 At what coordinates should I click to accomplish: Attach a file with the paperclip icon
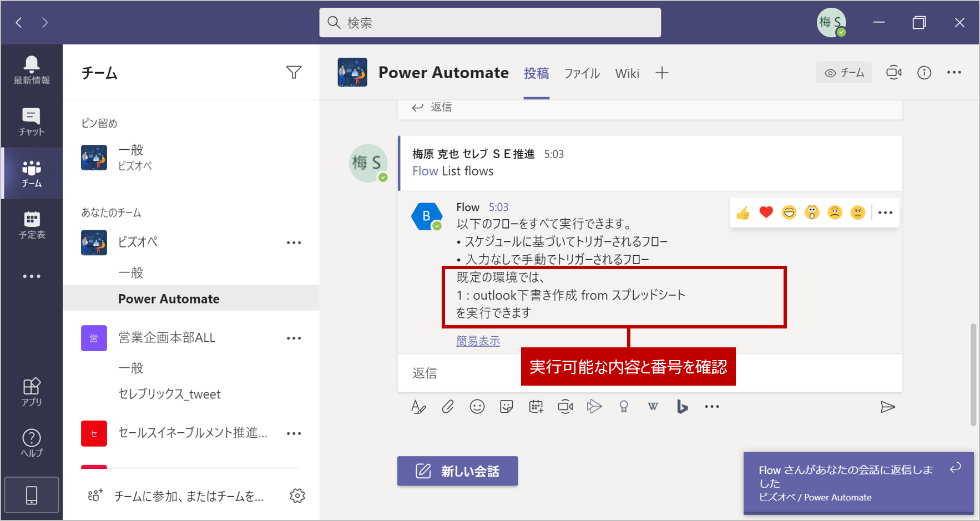[448, 407]
